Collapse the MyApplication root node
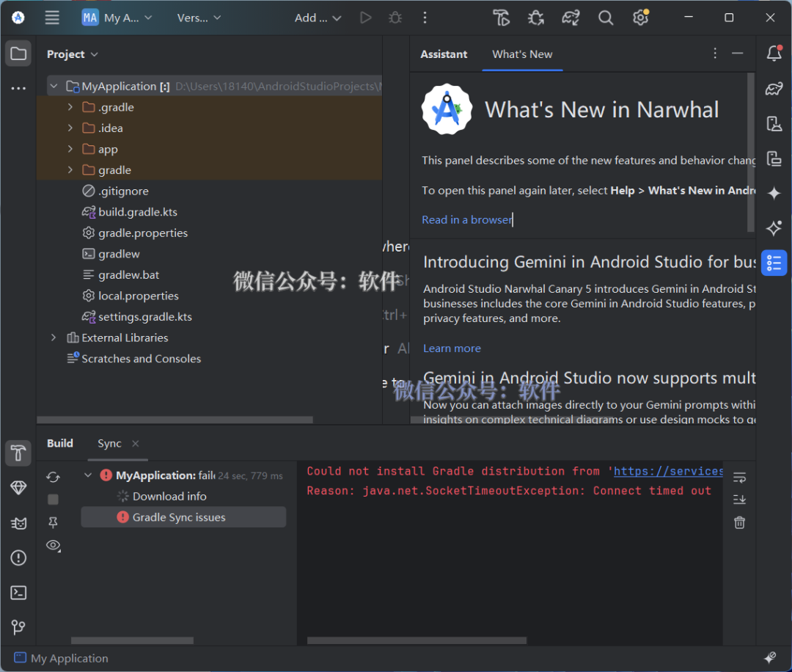 [x=54, y=87]
